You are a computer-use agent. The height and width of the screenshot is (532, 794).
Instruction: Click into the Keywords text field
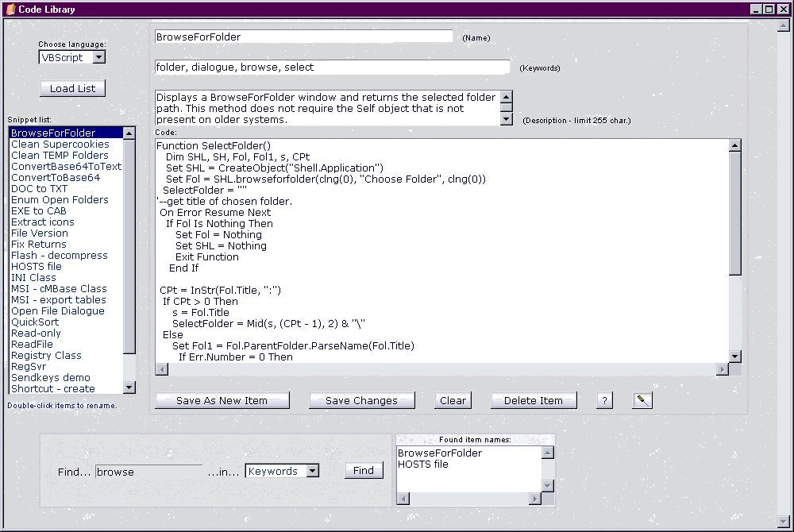point(332,67)
